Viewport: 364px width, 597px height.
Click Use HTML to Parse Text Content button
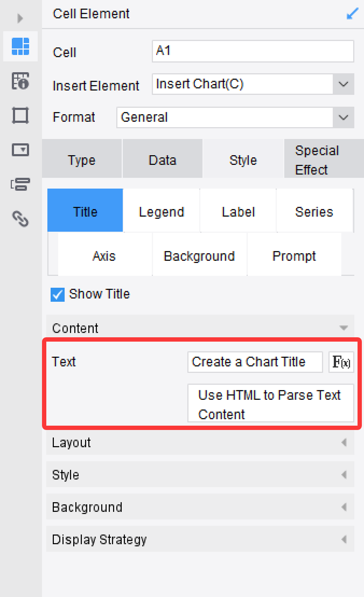[x=271, y=404]
